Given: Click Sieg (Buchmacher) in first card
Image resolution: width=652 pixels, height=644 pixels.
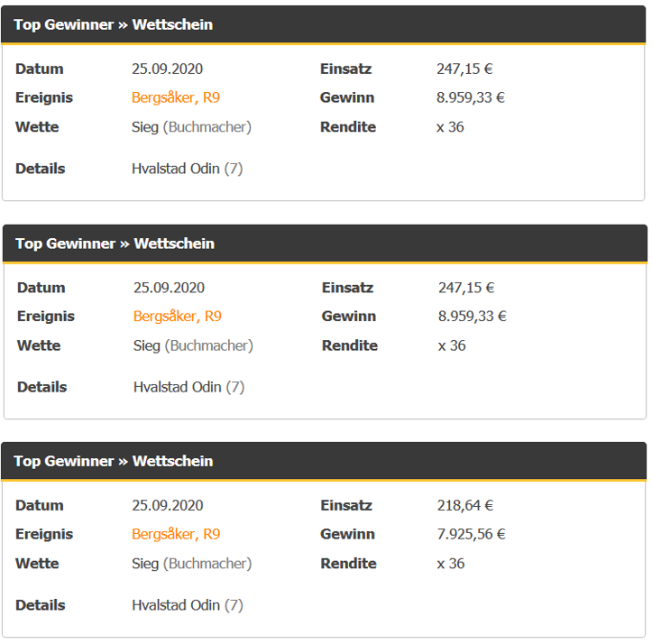Looking at the screenshot, I should coord(191,127).
